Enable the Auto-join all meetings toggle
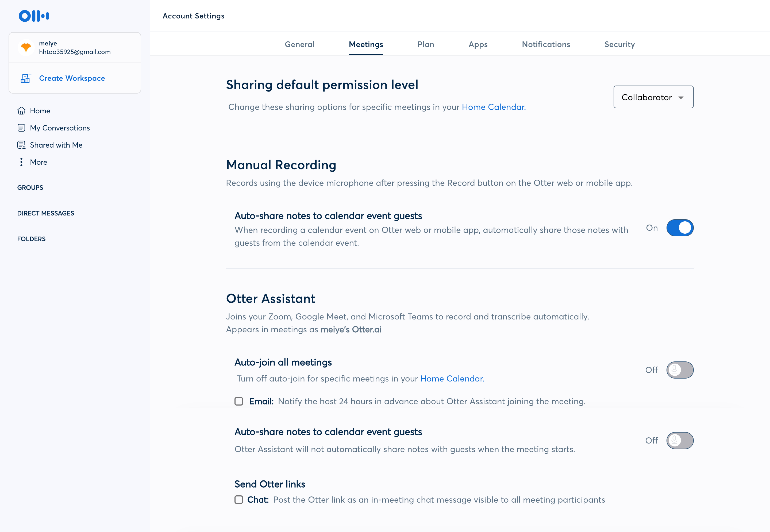Viewport: 770px width, 532px height. coord(680,370)
